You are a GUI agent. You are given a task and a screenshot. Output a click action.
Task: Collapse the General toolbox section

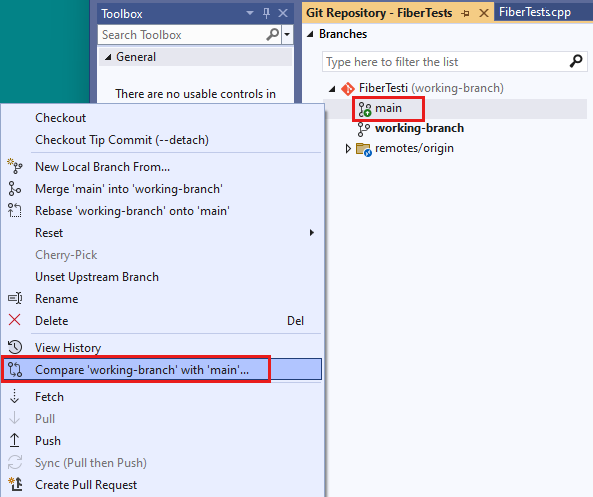pos(108,57)
